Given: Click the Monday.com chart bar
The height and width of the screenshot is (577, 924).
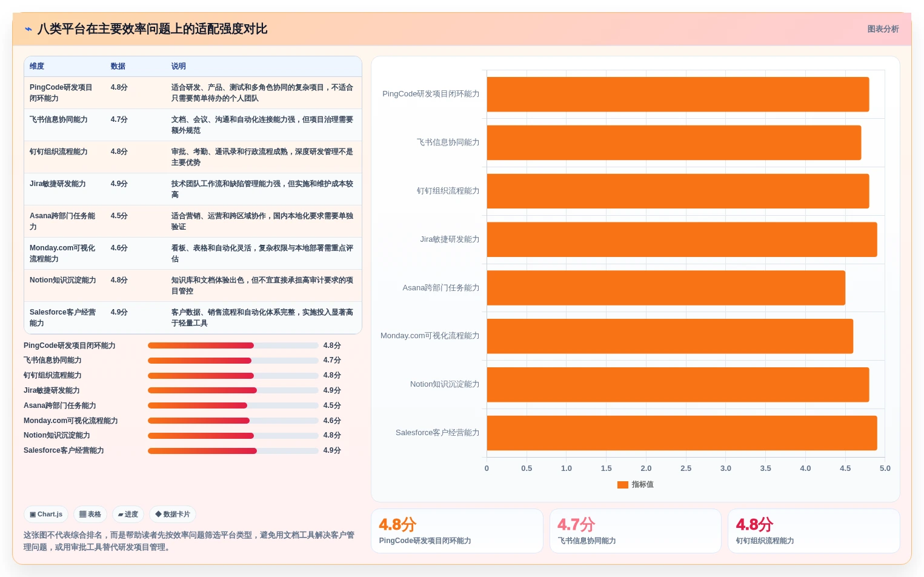Looking at the screenshot, I should click(670, 336).
